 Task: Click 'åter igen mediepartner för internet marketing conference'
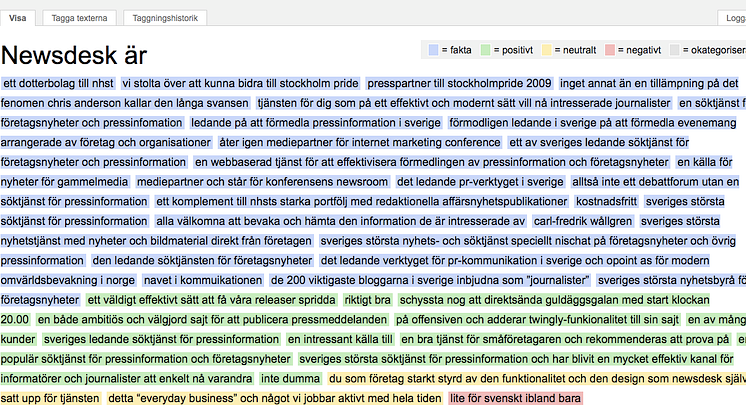pos(360,142)
